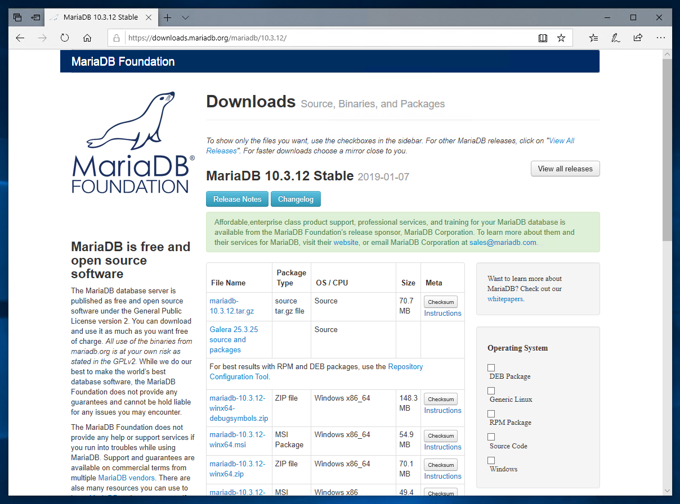This screenshot has height=504, width=680.
Task: Add page to favorites star icon
Action: (561, 38)
